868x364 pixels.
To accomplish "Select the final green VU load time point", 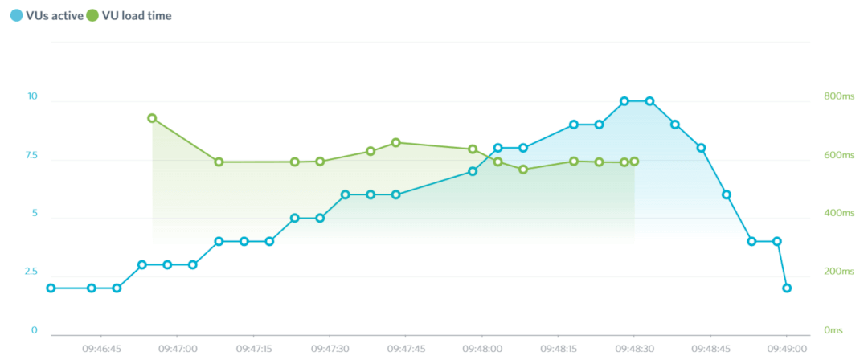I will 634,162.
